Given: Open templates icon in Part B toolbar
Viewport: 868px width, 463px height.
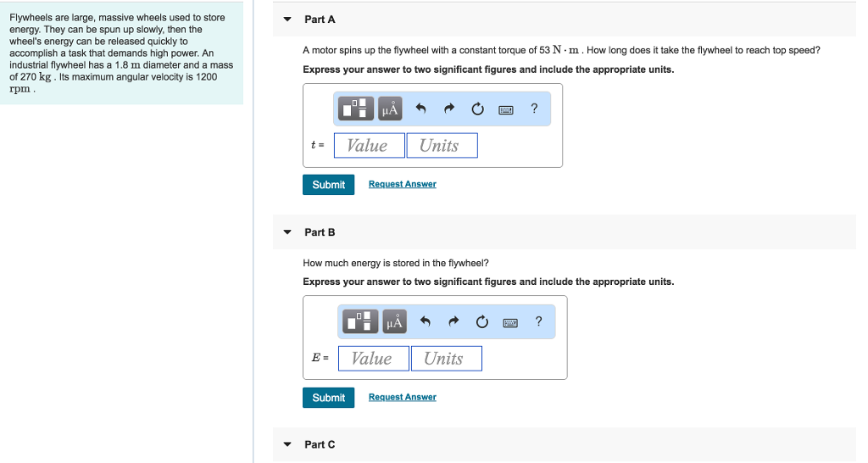Looking at the screenshot, I should point(361,321).
